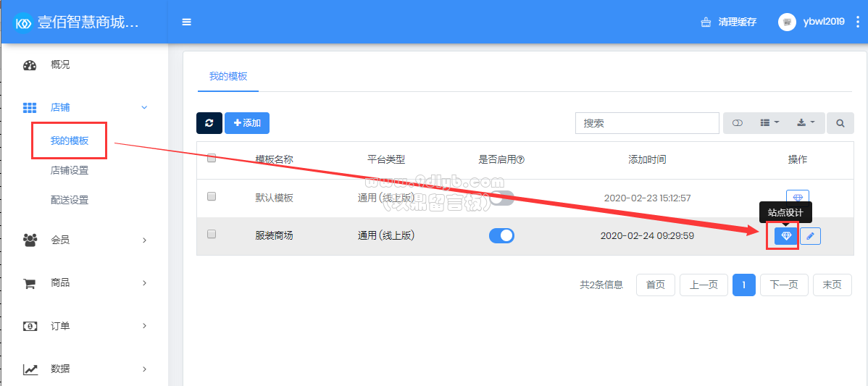
Task: Open the export download dropdown
Action: click(806, 123)
